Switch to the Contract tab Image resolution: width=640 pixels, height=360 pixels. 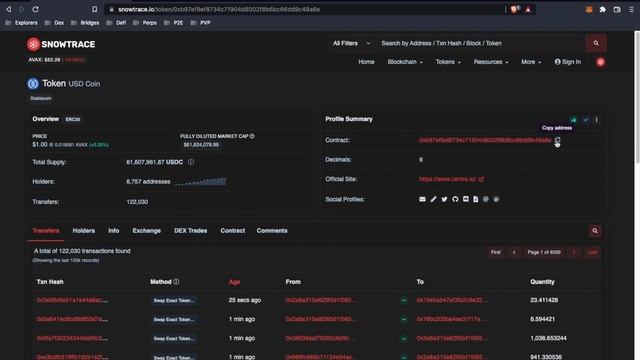pos(233,231)
